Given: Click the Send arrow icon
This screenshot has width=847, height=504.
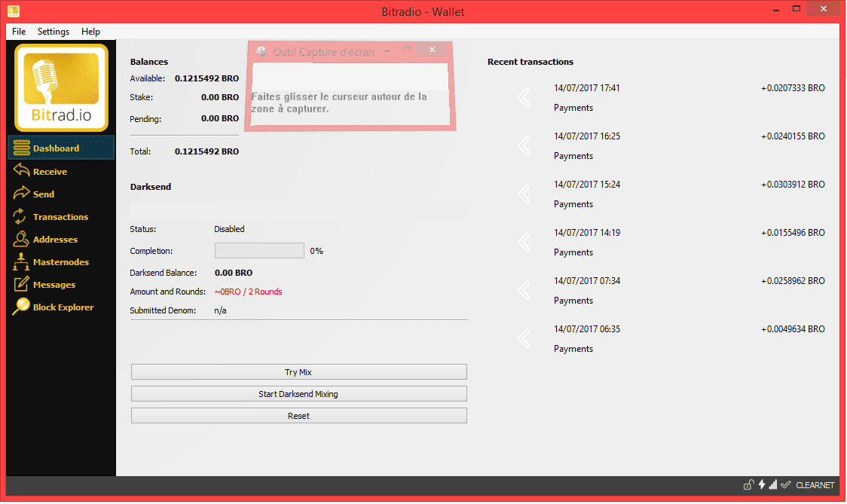Looking at the screenshot, I should tap(21, 194).
